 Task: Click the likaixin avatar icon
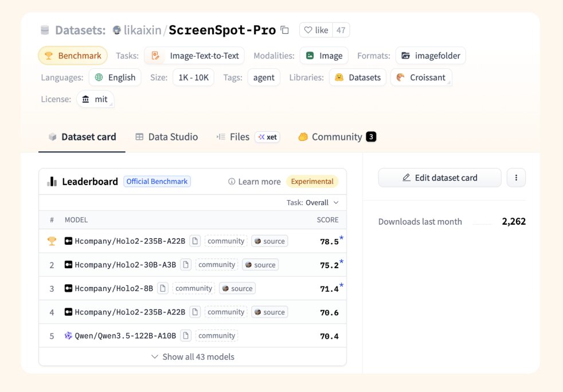117,30
